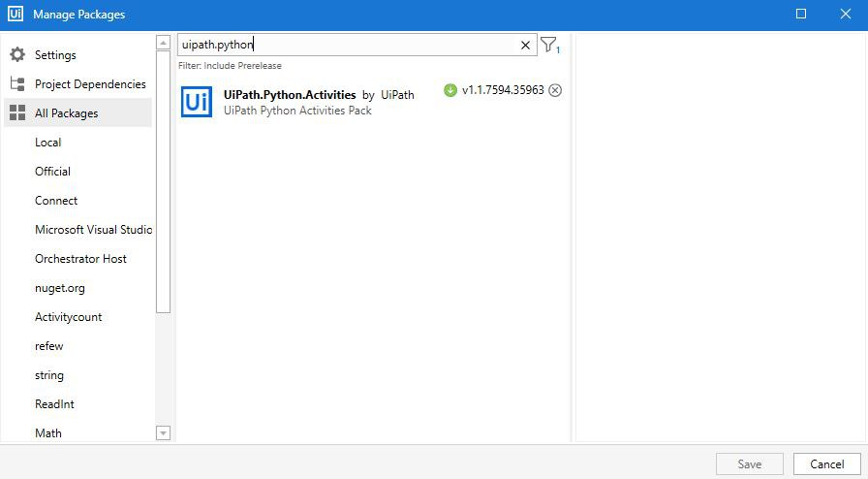Click the Project Dependencies tree icon
This screenshot has width=868, height=479.
[x=17, y=83]
